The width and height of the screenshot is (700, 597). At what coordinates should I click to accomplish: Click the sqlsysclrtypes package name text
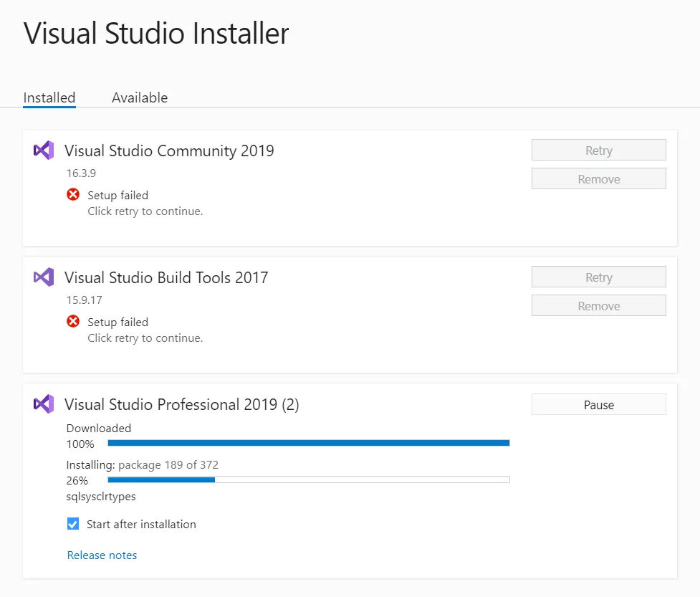[101, 496]
